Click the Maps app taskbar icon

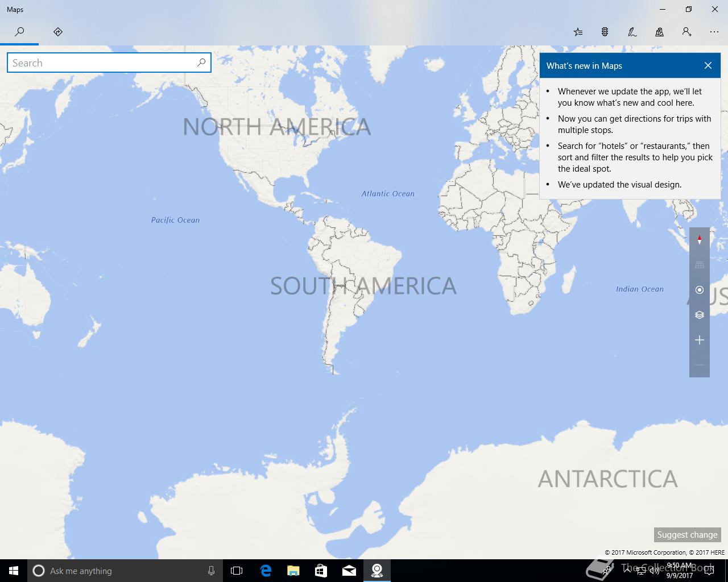point(377,571)
